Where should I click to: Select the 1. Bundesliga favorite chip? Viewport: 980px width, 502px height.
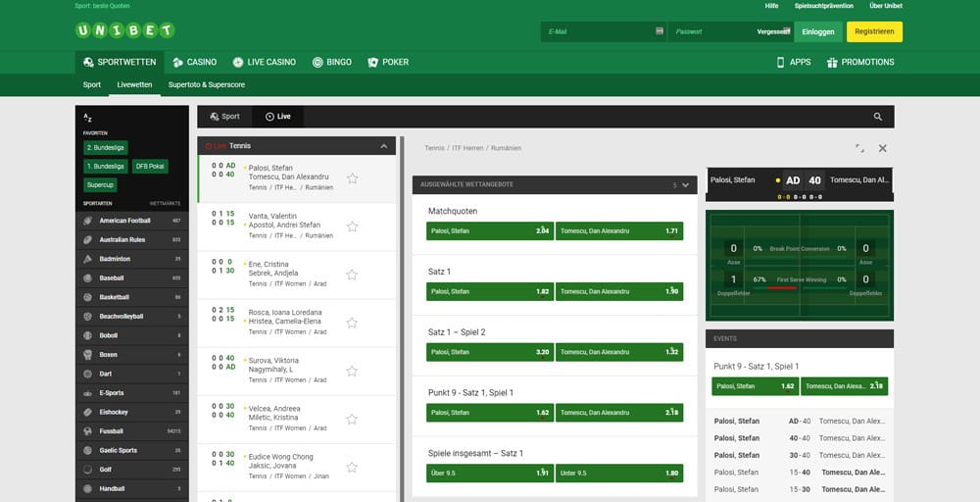[106, 167]
